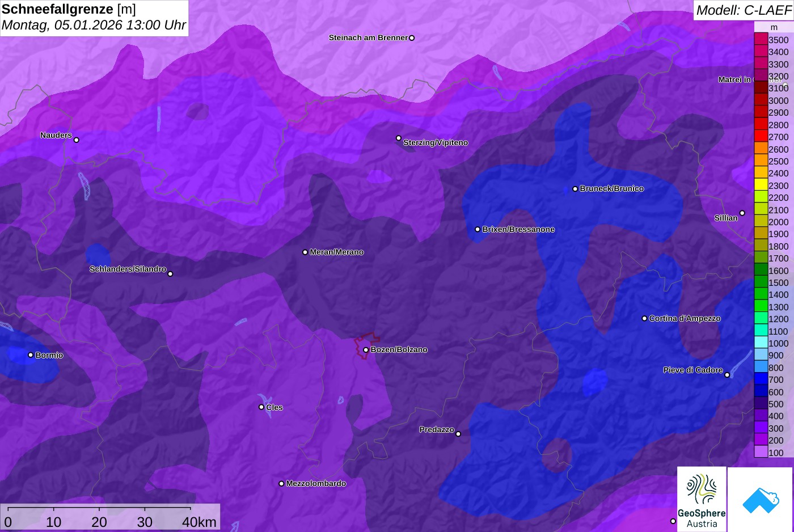Click the GeoSphere Austria logo

click(x=702, y=499)
